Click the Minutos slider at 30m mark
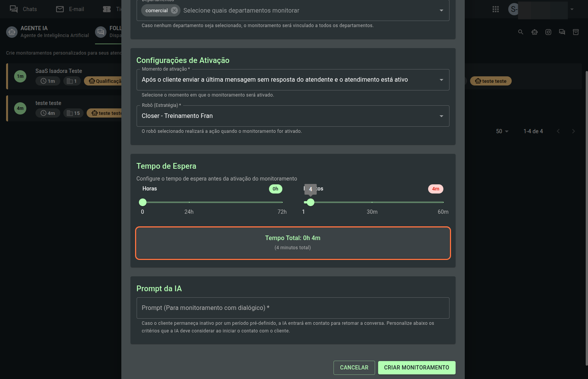The image size is (588, 379). click(372, 202)
